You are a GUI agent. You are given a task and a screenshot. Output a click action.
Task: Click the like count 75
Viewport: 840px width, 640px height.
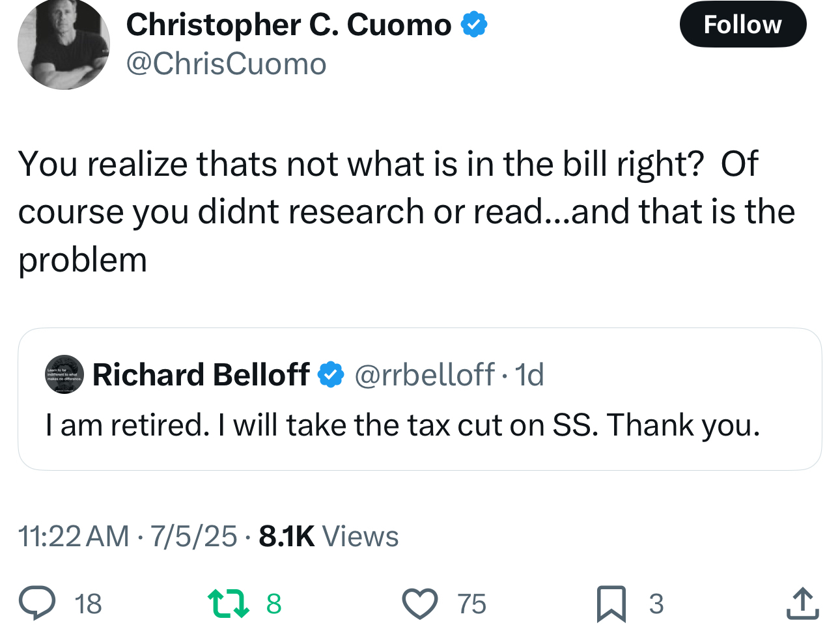click(472, 604)
